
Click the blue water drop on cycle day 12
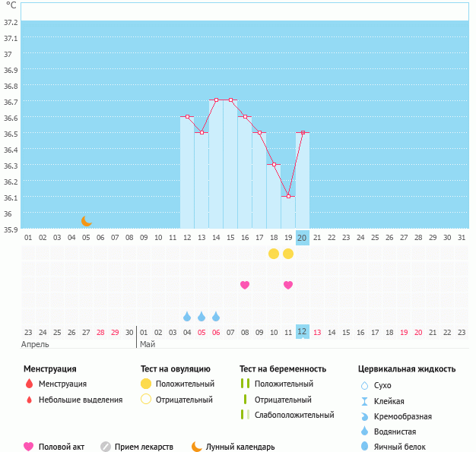(187, 316)
